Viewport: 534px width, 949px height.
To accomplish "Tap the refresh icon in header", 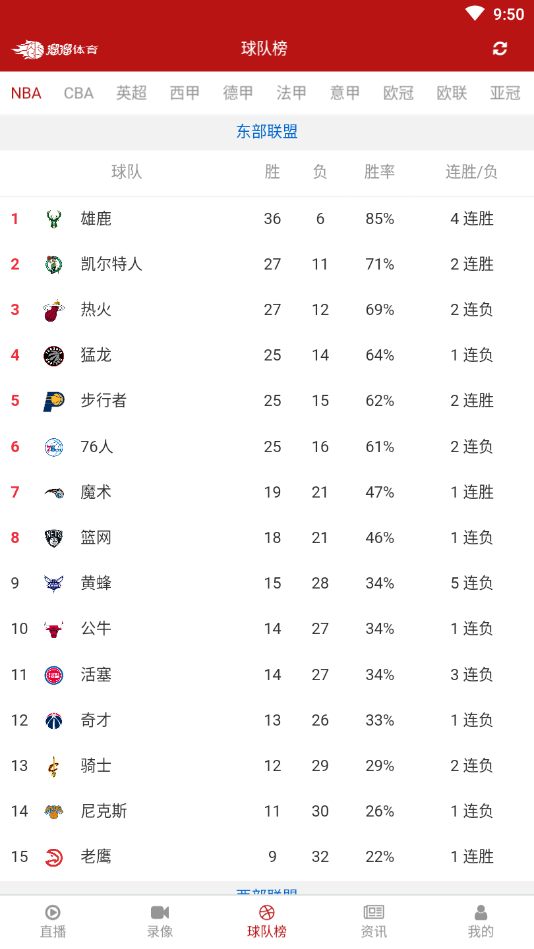I will [x=499, y=48].
